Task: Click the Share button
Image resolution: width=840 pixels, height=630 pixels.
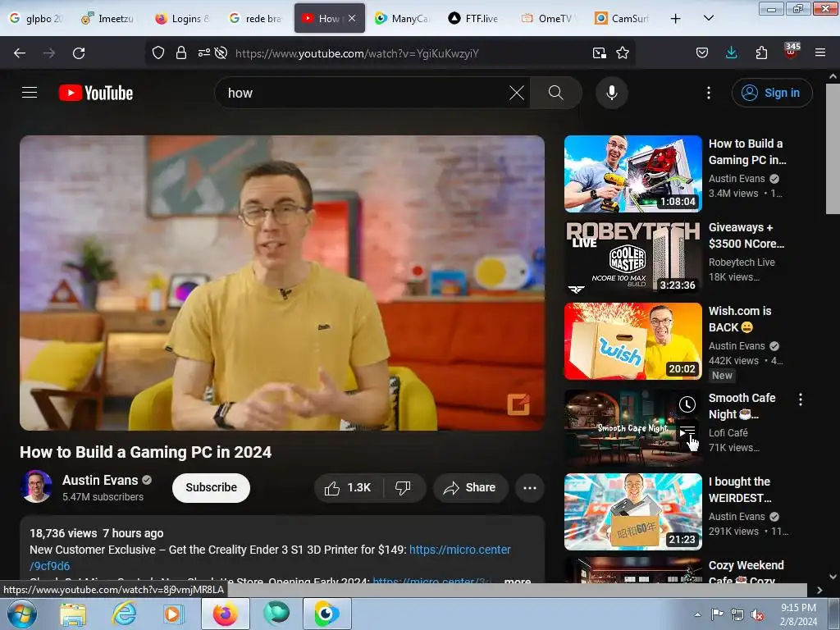Action: pyautogui.click(x=470, y=487)
